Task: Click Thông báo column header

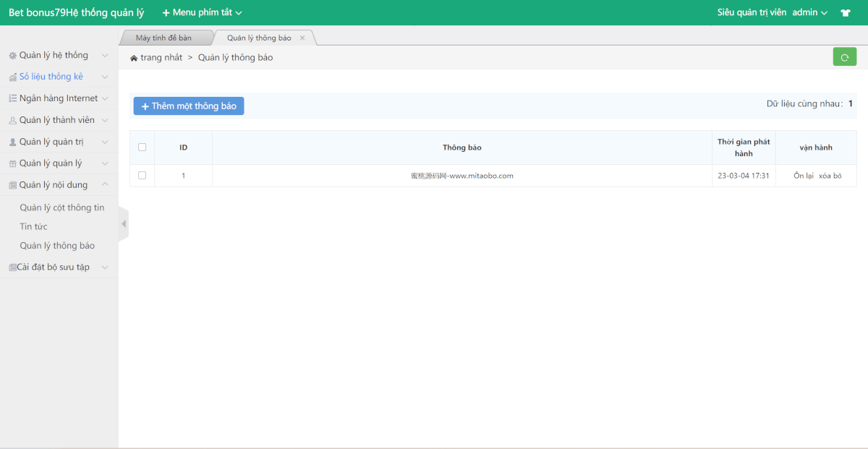Action: pyautogui.click(x=462, y=147)
